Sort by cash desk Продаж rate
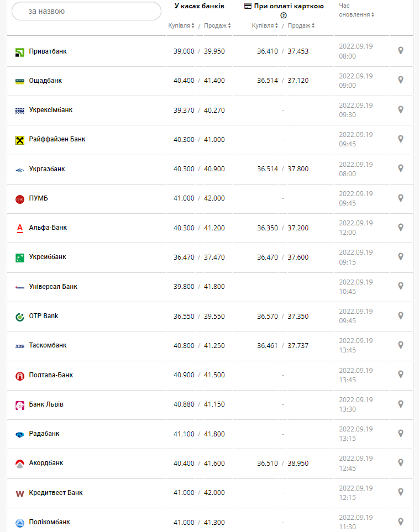Image resolution: width=419 pixels, height=532 pixels. point(217,26)
